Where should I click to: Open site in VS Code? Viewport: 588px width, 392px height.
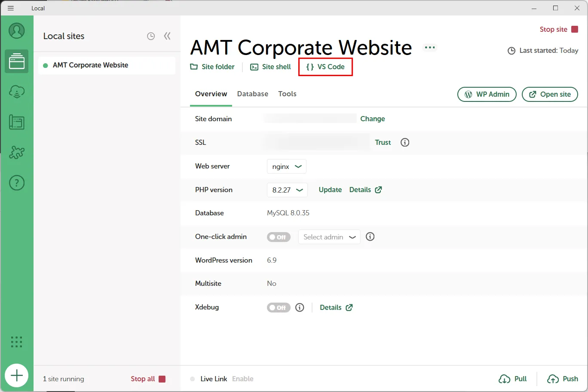(x=325, y=67)
